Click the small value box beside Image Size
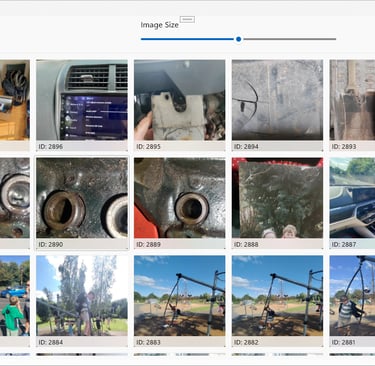375x366 pixels. coord(187,19)
